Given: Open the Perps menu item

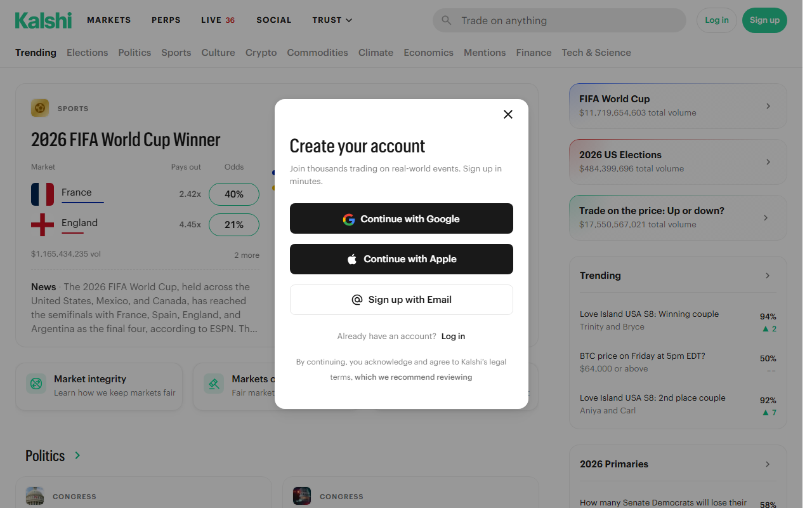Looking at the screenshot, I should 166,20.
